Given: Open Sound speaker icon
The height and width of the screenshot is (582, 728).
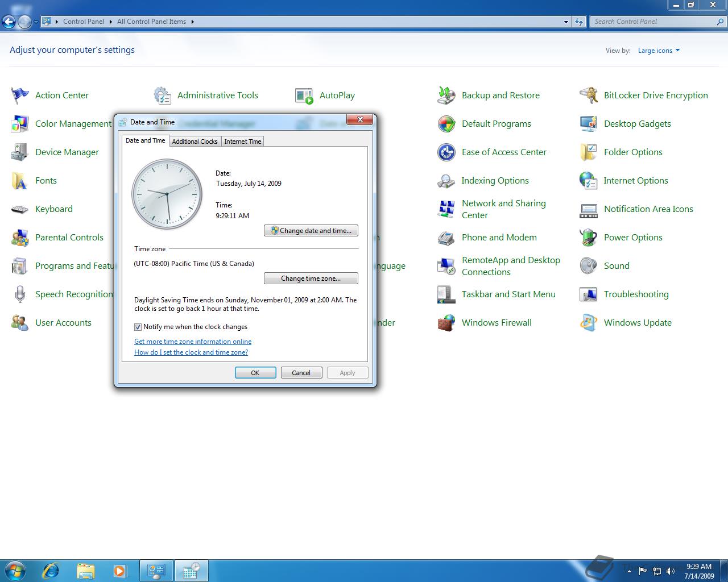Looking at the screenshot, I should [x=589, y=265].
